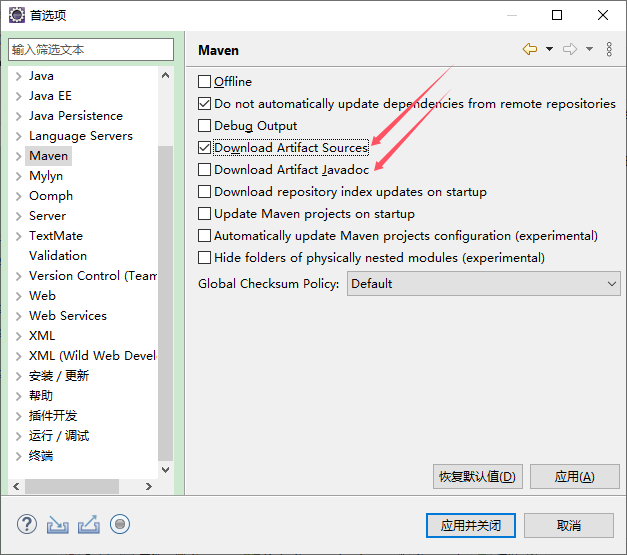
Task: Click the yellow back navigation arrow
Action: pyautogui.click(x=530, y=49)
